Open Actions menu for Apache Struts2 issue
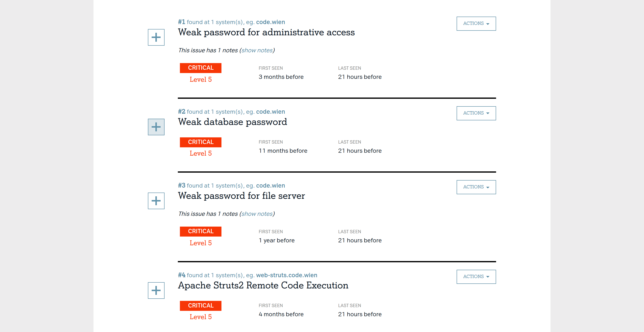 (x=476, y=277)
